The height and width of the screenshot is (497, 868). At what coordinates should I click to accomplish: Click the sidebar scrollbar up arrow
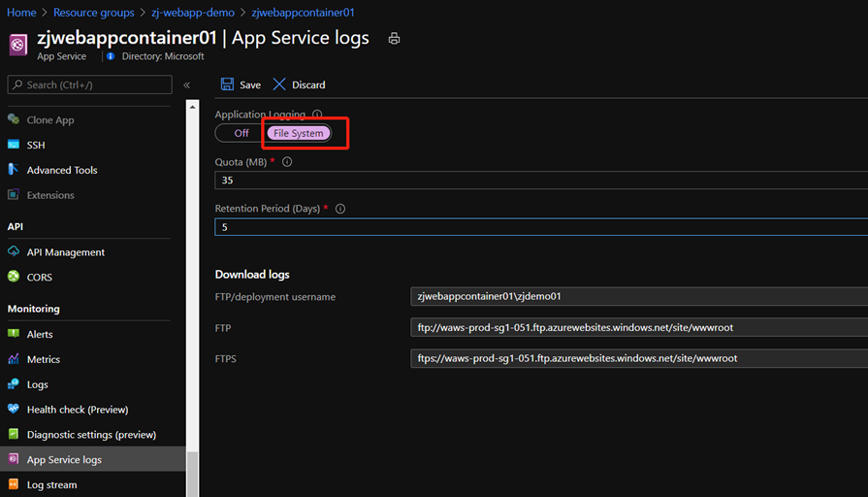192,107
